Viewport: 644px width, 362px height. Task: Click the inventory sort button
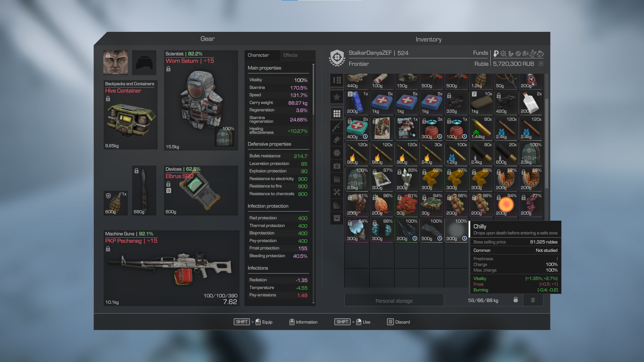click(337, 80)
